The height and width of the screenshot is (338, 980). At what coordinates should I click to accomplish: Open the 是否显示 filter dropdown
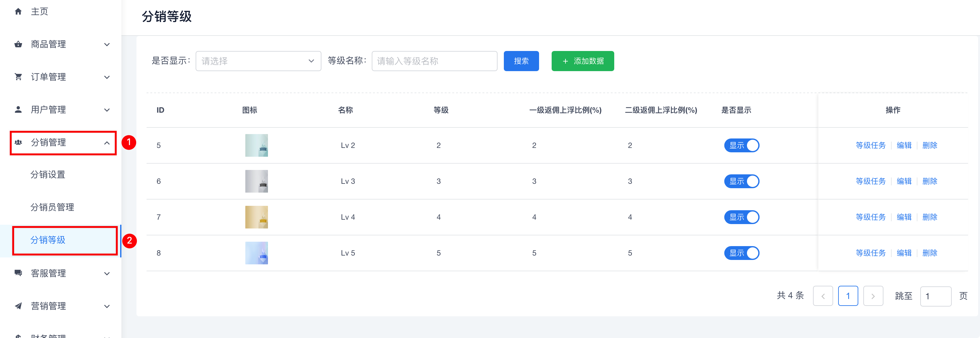pyautogui.click(x=258, y=61)
